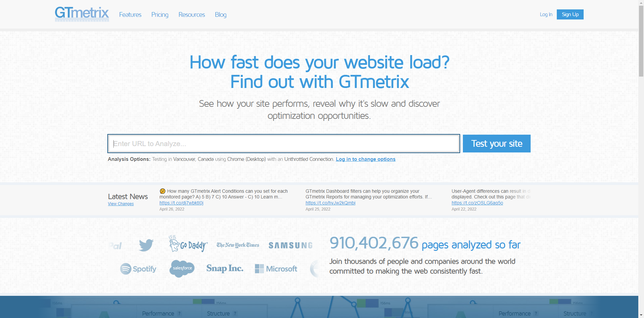Screen dimensions: 644x318
Task: Click the Sign Up button
Action: (570, 14)
